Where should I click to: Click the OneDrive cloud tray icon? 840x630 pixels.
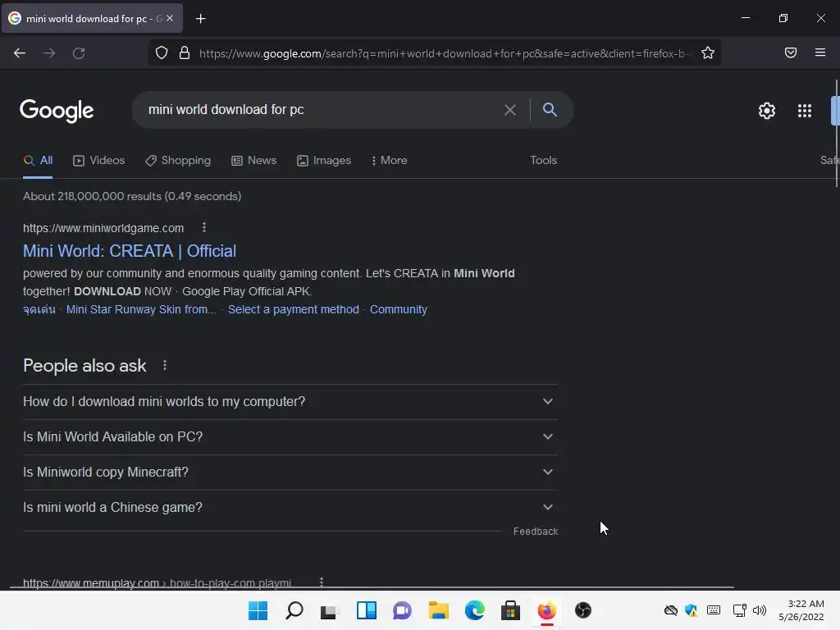coord(671,610)
